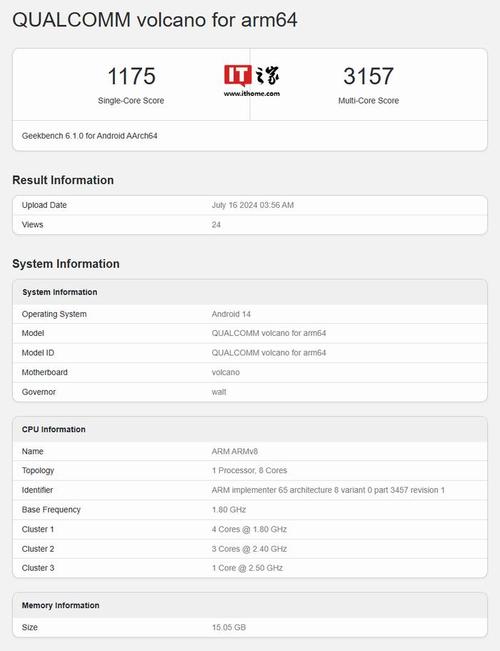Click the 'Identifier' row label
The height and width of the screenshot is (651, 500).
coord(37,490)
